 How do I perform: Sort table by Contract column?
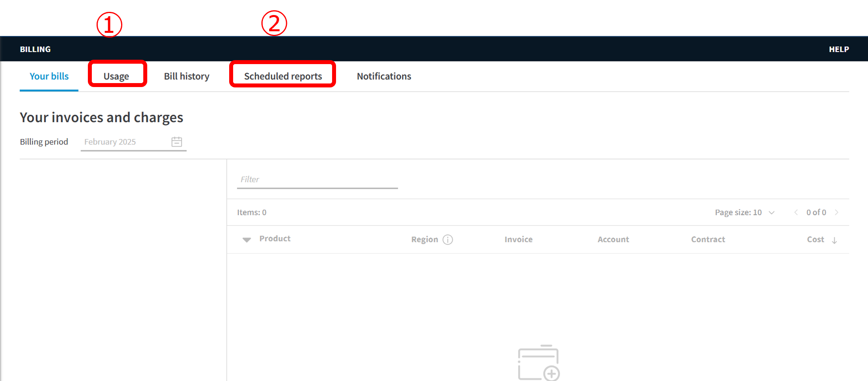[x=708, y=239]
